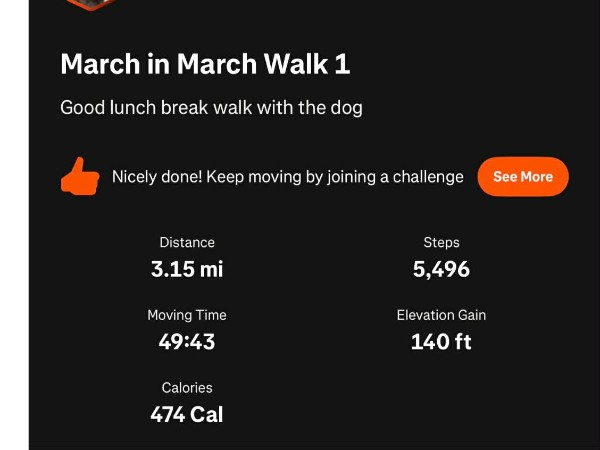The width and height of the screenshot is (600, 450).
Task: Select the "joining a challenge" phrase
Action: (395, 177)
